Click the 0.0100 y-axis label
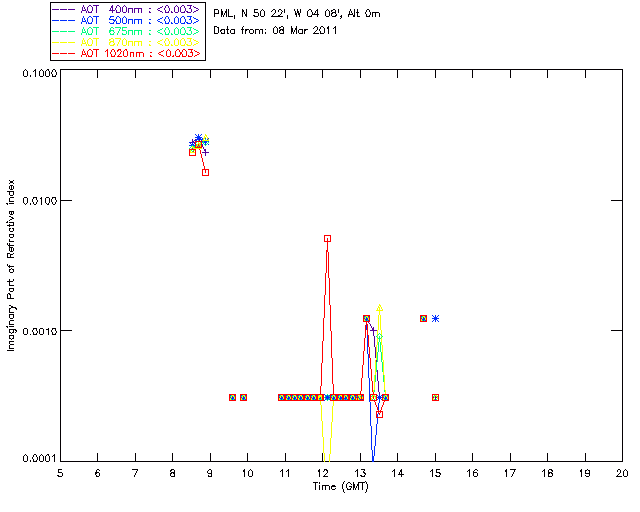Viewport: 640px width, 512px height. pyautogui.click(x=40, y=201)
